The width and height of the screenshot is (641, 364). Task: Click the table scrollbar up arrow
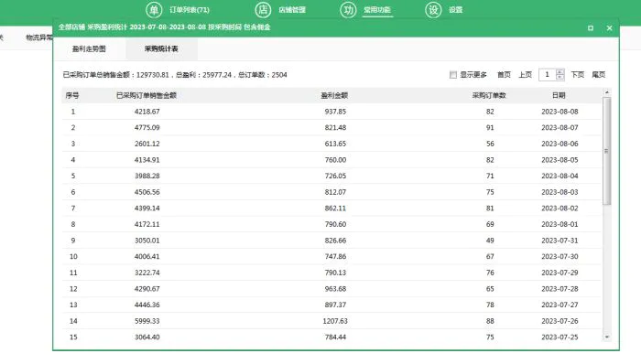606,92
